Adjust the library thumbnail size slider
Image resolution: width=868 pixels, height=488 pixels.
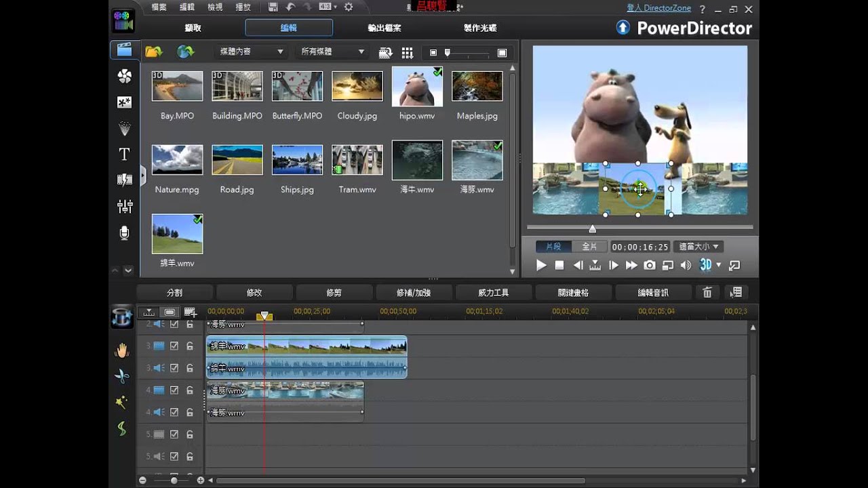(x=447, y=52)
